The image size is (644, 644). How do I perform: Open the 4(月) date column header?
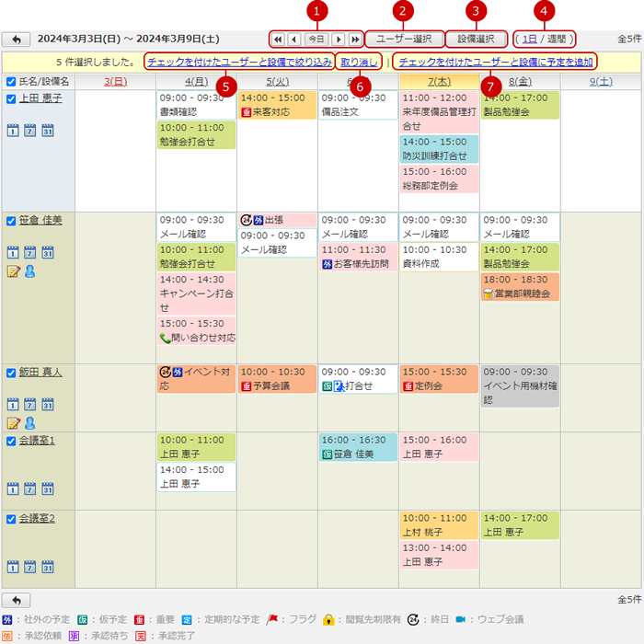click(x=196, y=82)
